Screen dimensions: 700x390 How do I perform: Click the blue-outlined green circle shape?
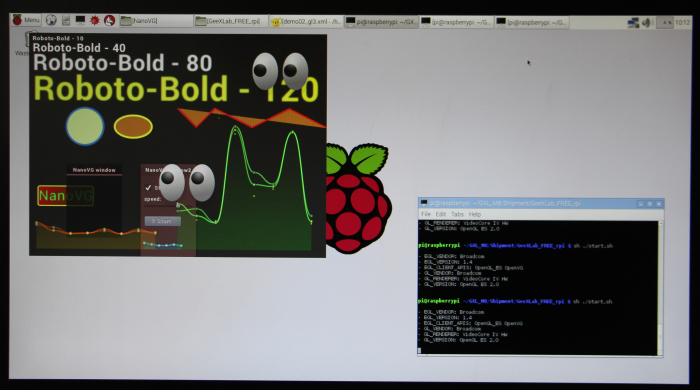click(x=85, y=126)
